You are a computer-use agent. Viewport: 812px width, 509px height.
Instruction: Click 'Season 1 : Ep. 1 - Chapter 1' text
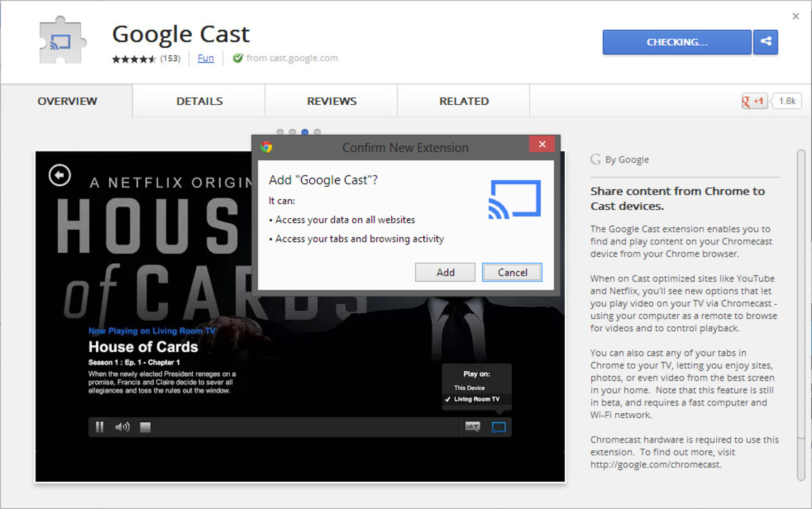coord(134,362)
